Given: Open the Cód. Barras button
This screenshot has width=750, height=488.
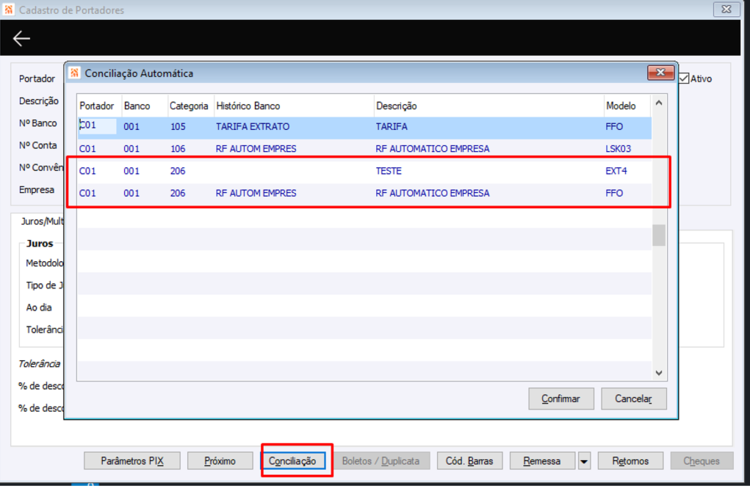Looking at the screenshot, I should point(469,461).
